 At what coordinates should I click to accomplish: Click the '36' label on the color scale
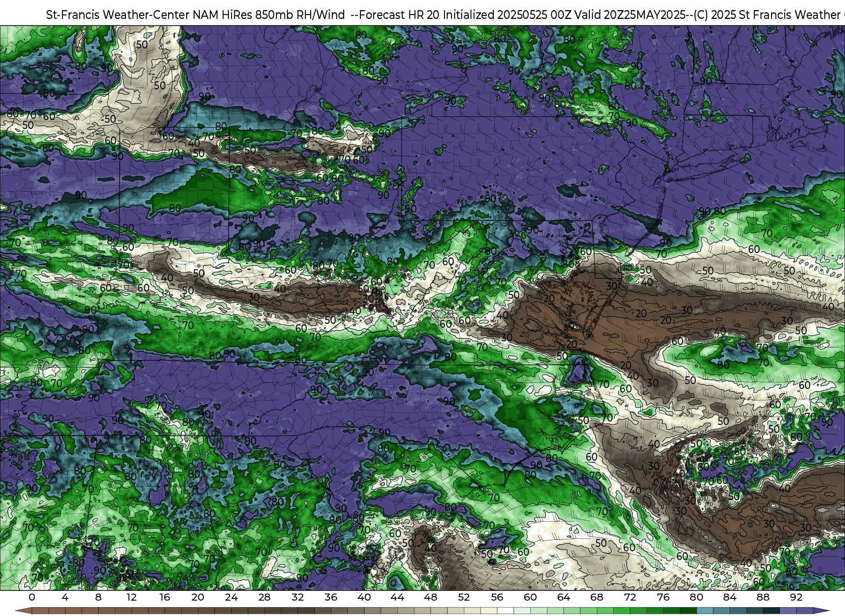pos(331,597)
